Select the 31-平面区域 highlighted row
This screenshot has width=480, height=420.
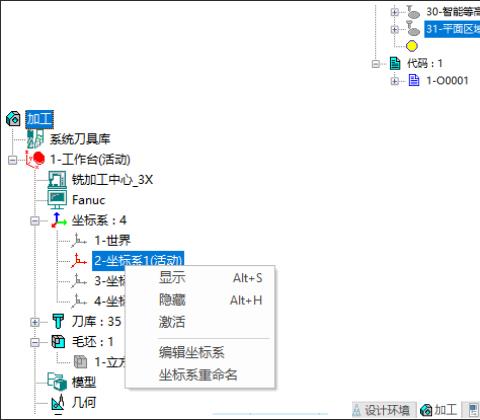[452, 29]
